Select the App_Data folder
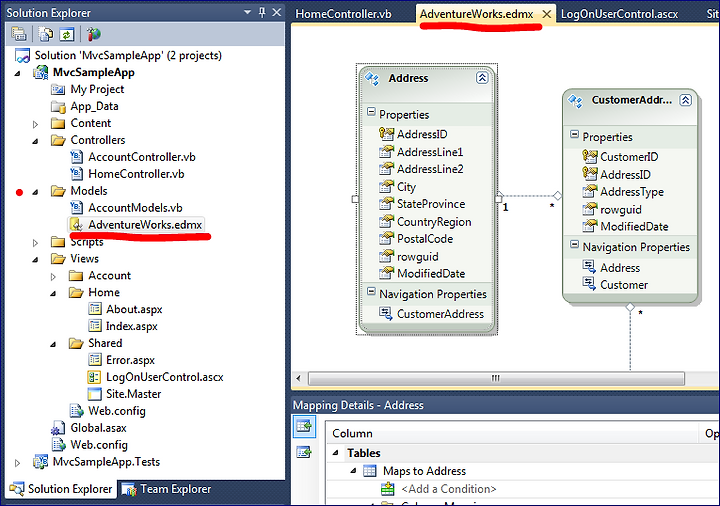The width and height of the screenshot is (720, 506). coord(94,106)
